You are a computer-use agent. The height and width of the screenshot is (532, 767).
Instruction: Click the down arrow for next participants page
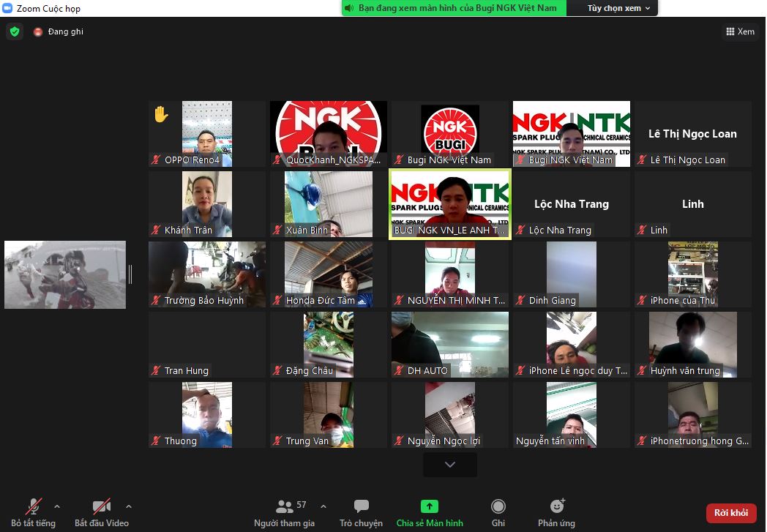click(x=450, y=465)
